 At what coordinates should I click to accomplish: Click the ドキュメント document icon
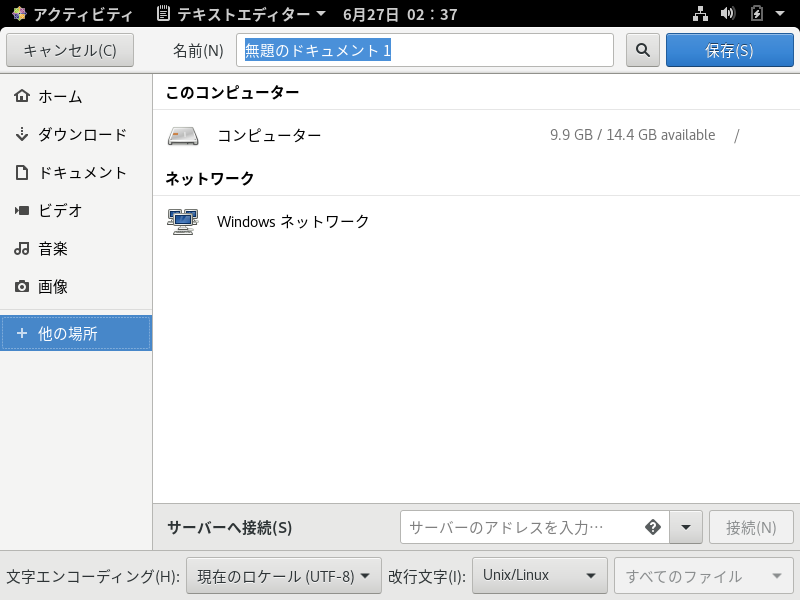[x=22, y=172]
